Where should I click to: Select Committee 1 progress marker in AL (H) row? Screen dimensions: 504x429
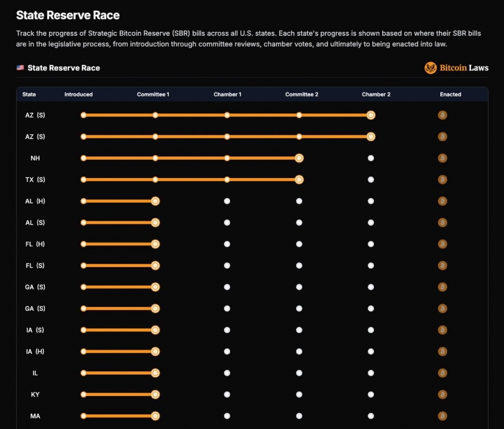[155, 201]
